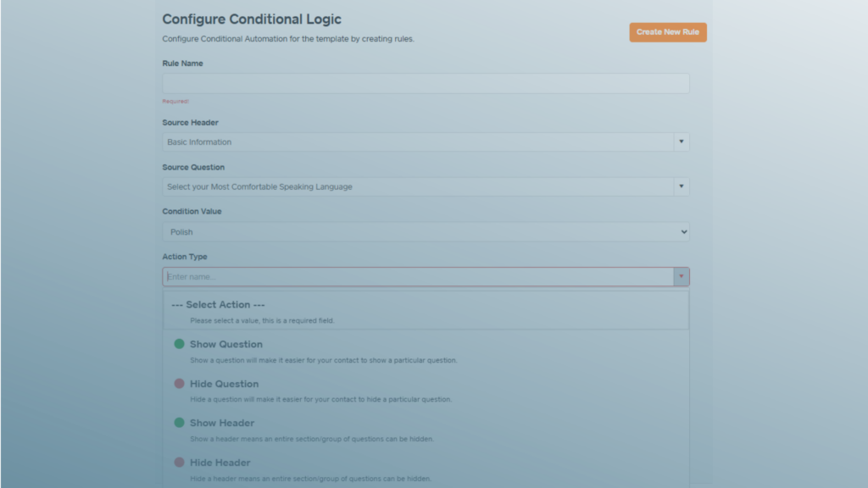Viewport: 868px width, 488px height.
Task: Expand the Source Header dropdown arrow
Action: click(682, 141)
